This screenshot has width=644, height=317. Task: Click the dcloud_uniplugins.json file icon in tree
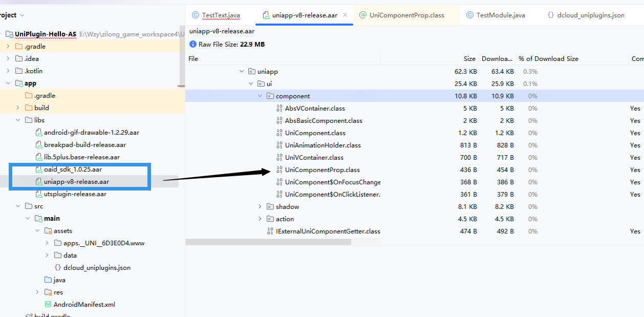58,268
